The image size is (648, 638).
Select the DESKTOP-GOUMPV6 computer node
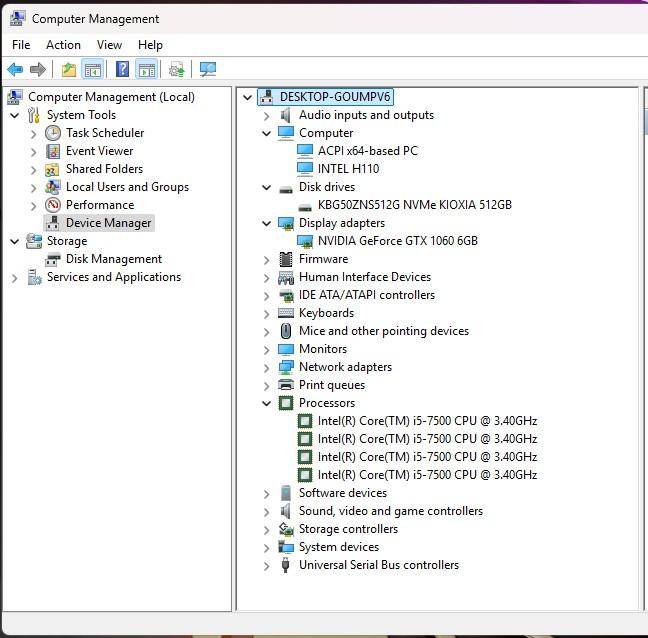(335, 97)
